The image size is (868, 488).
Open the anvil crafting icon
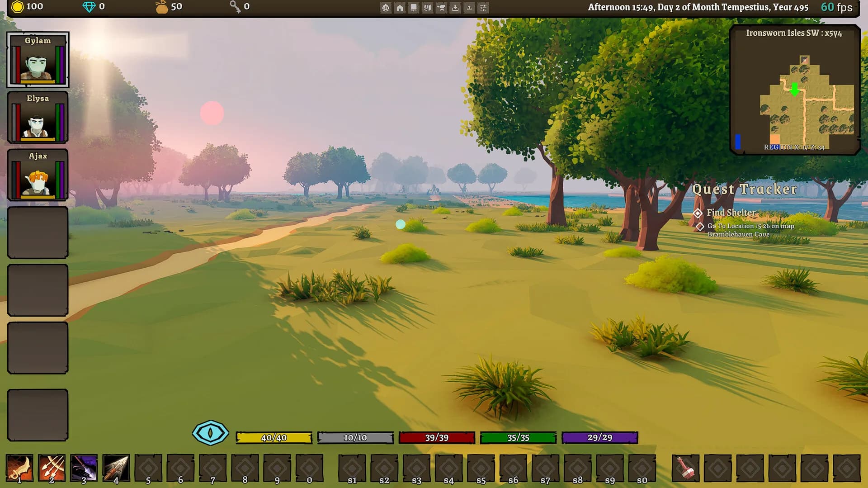pyautogui.click(x=441, y=8)
